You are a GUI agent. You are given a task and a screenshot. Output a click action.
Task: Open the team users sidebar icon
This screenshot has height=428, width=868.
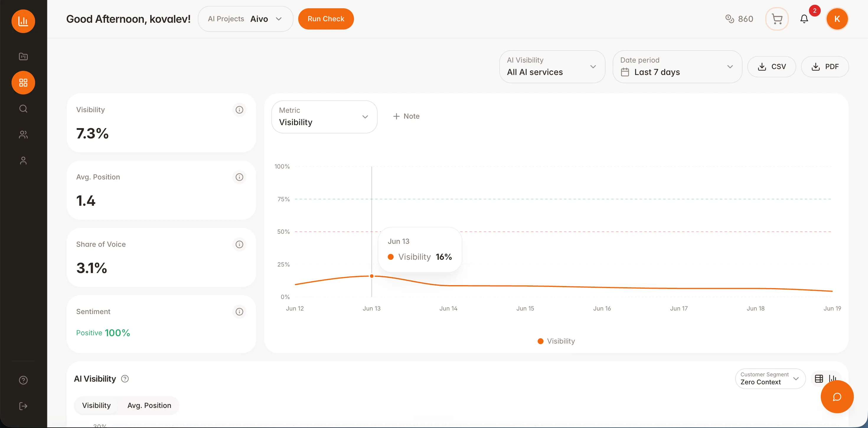[23, 135]
